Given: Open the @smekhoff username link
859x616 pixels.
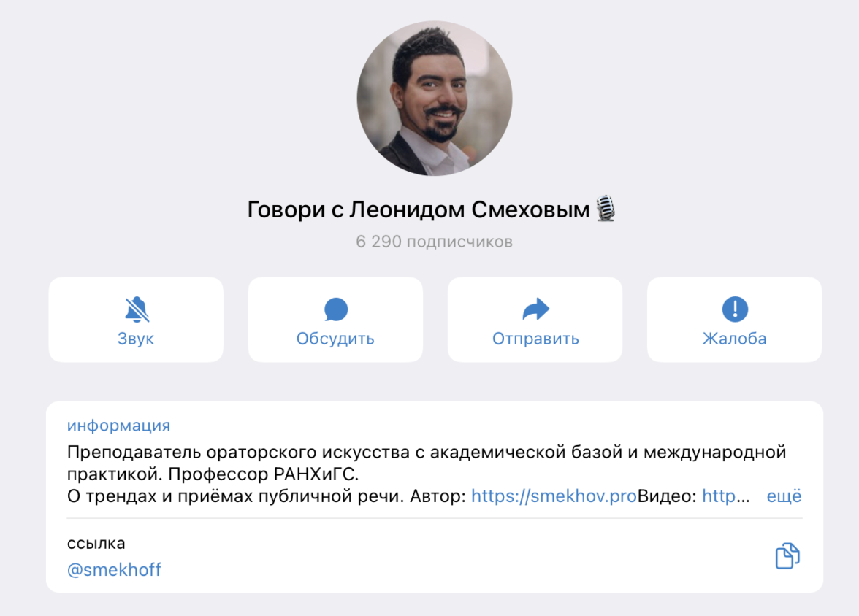Looking at the screenshot, I should click(114, 570).
